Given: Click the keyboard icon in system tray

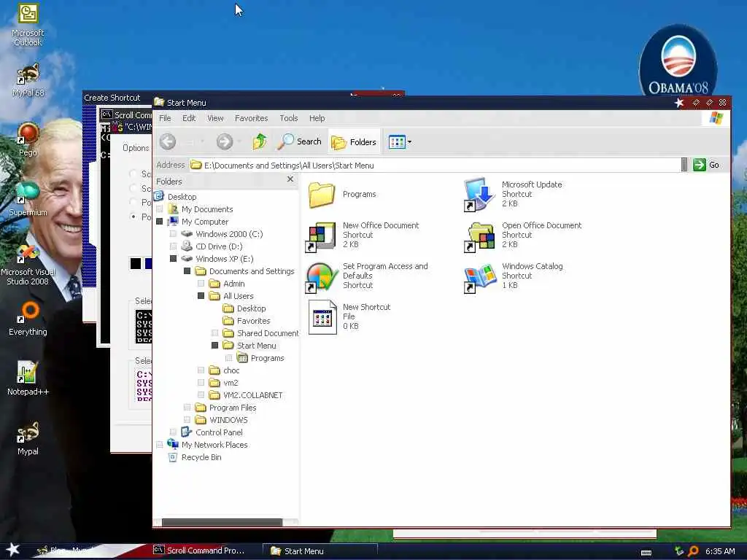Looking at the screenshot, I should click(x=646, y=553).
